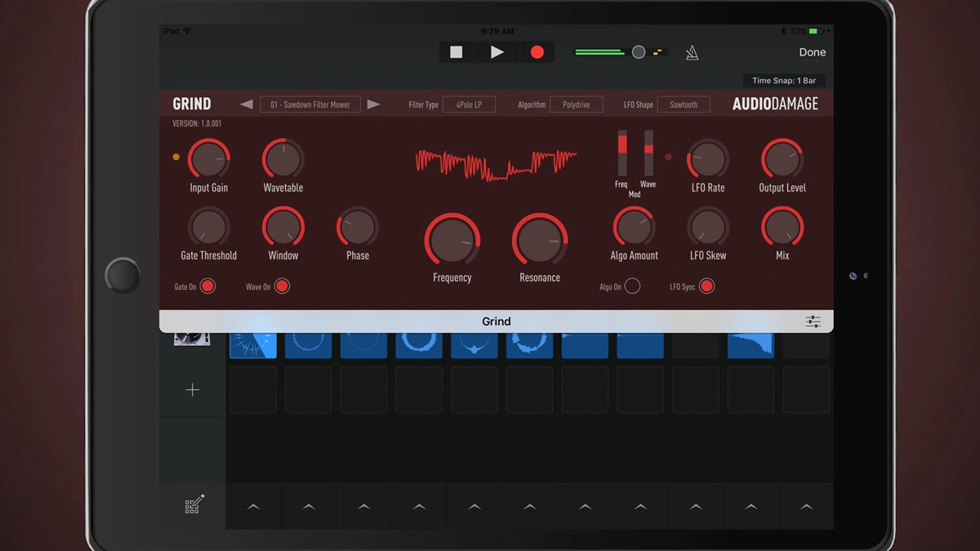Click the Input Gain knob
Screen dimensions: 980x551
[x=209, y=159]
